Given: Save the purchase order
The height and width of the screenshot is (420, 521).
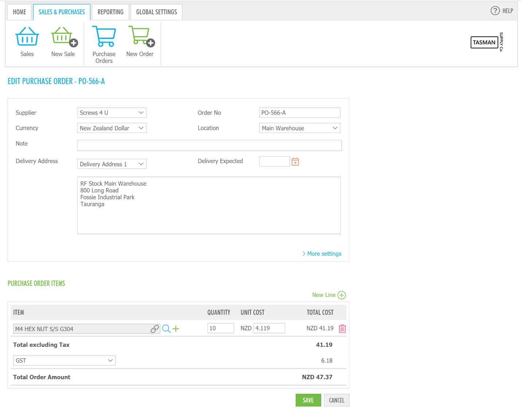Looking at the screenshot, I should pos(308,400).
